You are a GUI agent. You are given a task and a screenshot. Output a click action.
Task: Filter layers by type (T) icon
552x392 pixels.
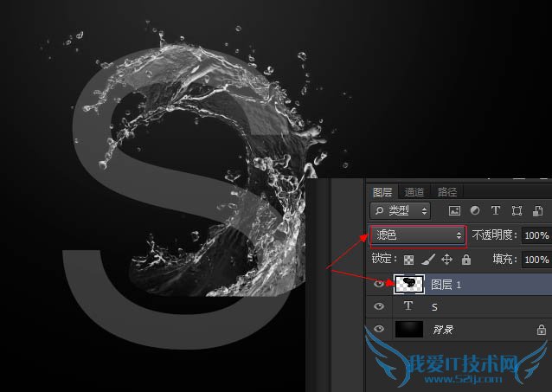pos(495,210)
